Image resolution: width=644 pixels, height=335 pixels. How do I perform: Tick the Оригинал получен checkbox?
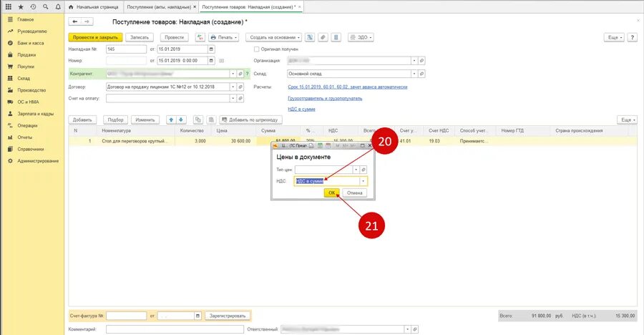[x=257, y=49]
